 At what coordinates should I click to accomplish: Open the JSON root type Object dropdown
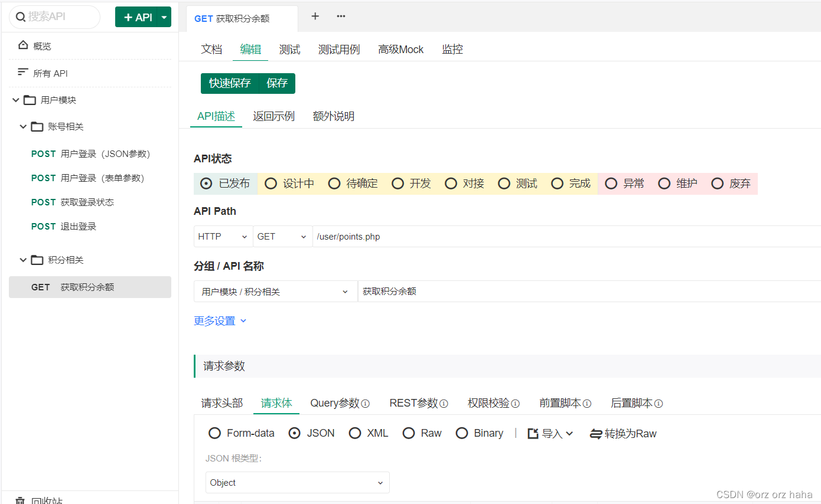coord(298,483)
